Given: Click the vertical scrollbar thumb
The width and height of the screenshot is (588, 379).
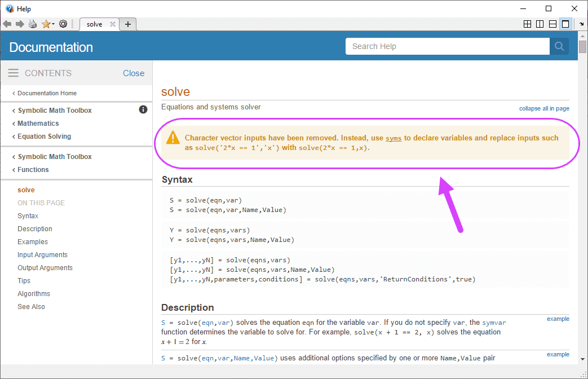Looking at the screenshot, I should pos(582,47).
